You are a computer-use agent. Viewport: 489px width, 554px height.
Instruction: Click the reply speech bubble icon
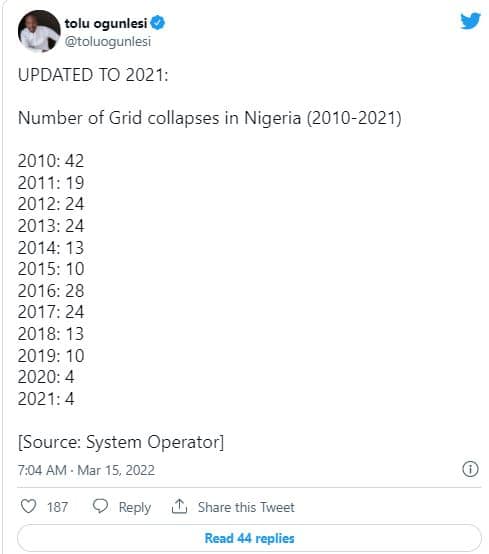click(100, 506)
